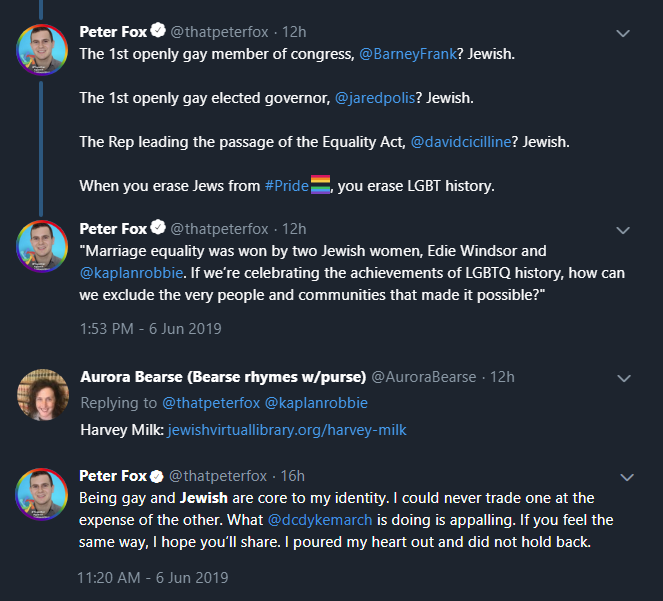Screen dimensions: 663x601
Task: Open chevron menu on Aurora Bearse reply
Action: pyautogui.click(x=623, y=378)
